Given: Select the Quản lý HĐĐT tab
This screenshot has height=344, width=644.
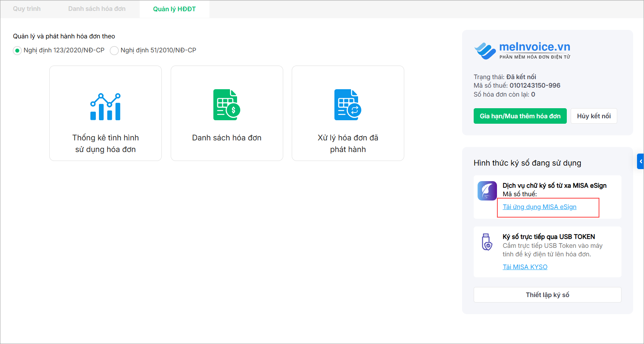Looking at the screenshot, I should [x=175, y=9].
